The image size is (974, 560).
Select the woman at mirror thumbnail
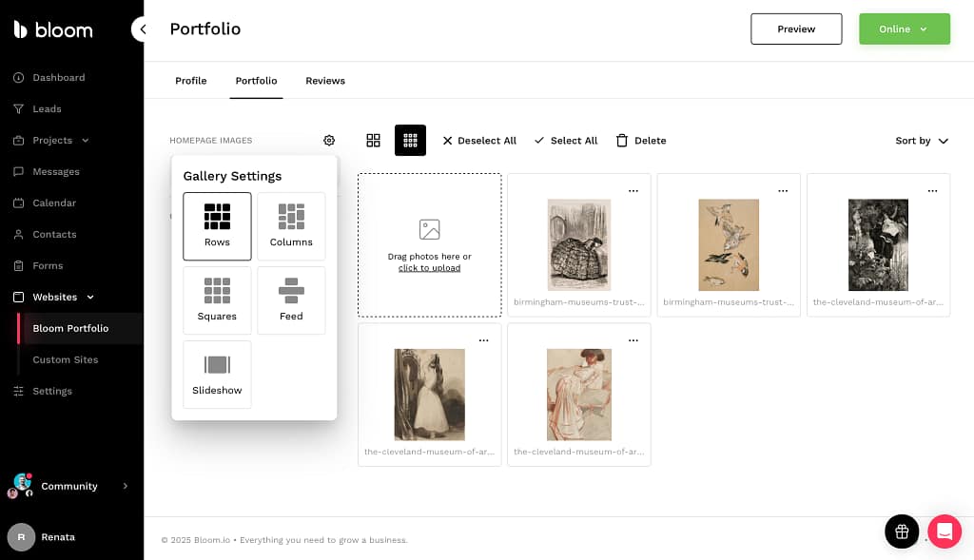(429, 395)
